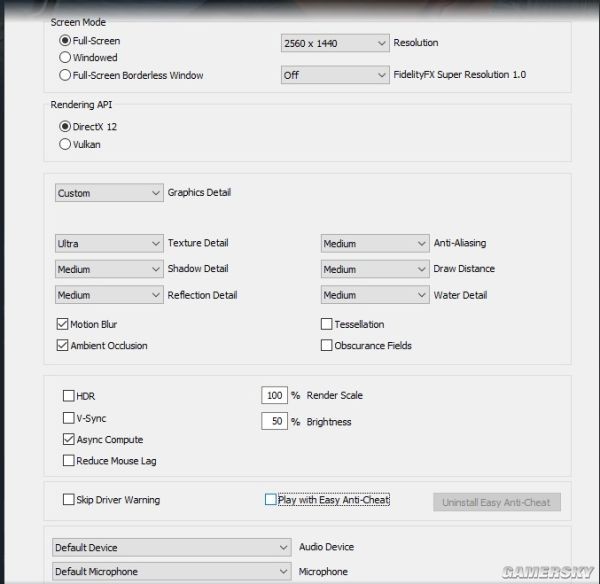600x584 pixels.
Task: Open the Anti-Aliasing dropdown
Action: coord(375,243)
